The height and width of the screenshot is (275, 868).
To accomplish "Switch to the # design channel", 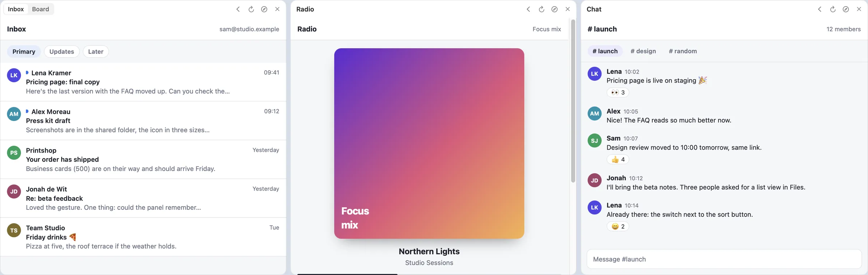I will (x=643, y=51).
